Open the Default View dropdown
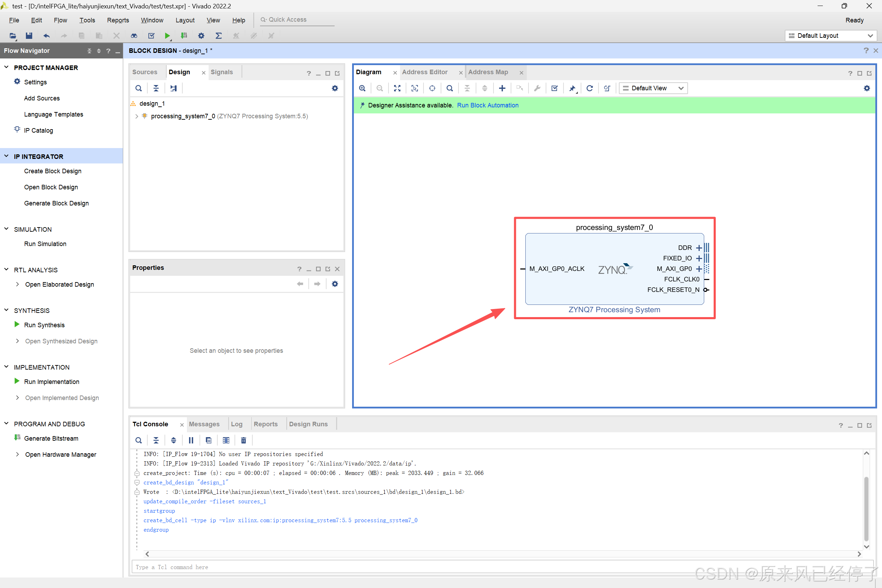Viewport: 882px width, 588px height. (x=653, y=88)
